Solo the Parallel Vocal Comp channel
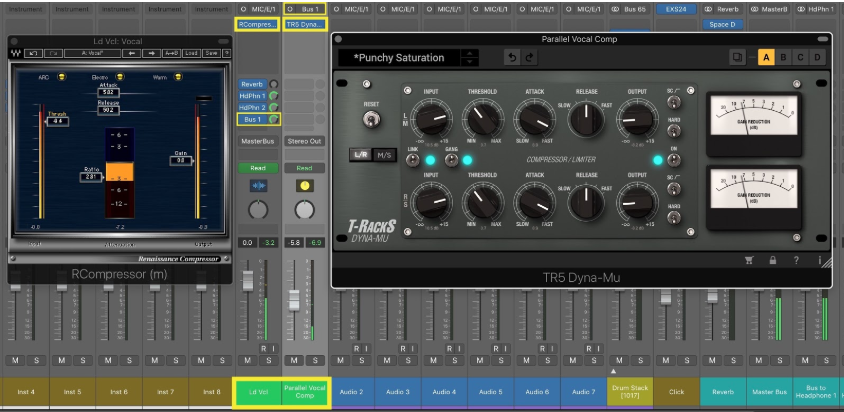Viewport: 844px width, 412px height. point(315,360)
